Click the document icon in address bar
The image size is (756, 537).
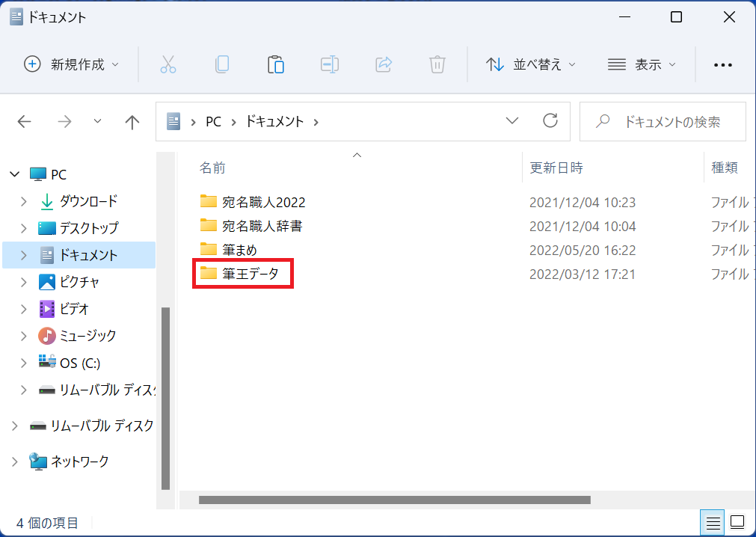click(x=173, y=121)
